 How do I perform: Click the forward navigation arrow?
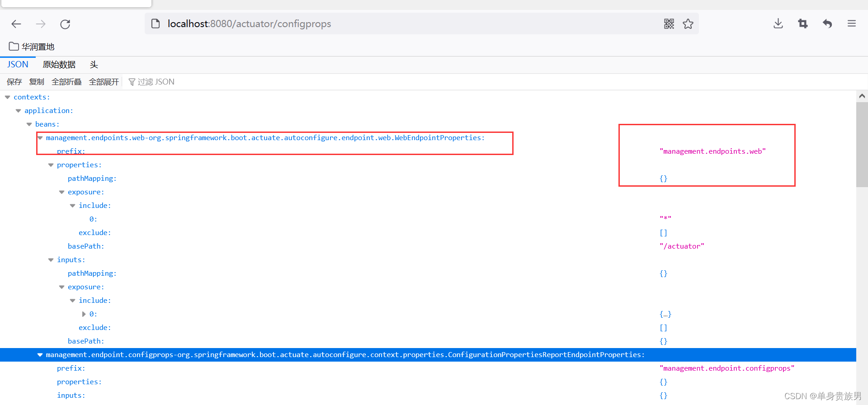pos(41,24)
